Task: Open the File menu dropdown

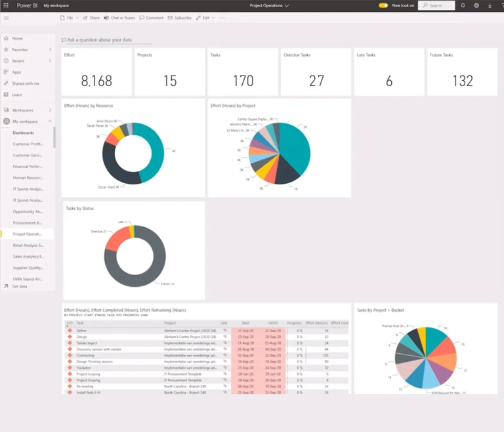Action: (x=69, y=18)
